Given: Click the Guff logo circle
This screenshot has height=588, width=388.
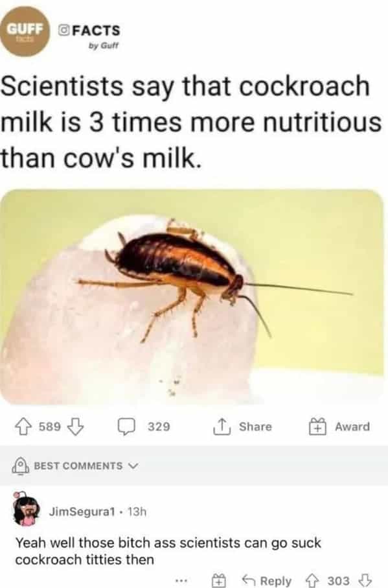Looking at the screenshot, I should (25, 31).
